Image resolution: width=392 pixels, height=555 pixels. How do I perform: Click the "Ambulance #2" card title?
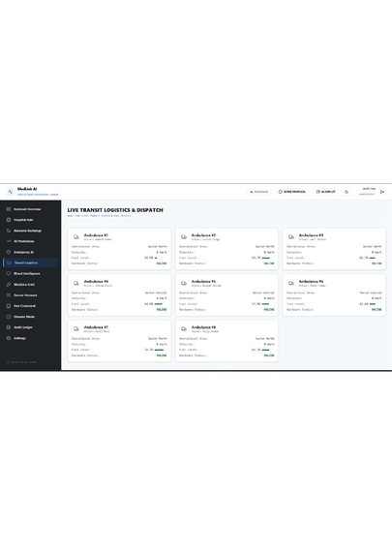tap(203, 235)
